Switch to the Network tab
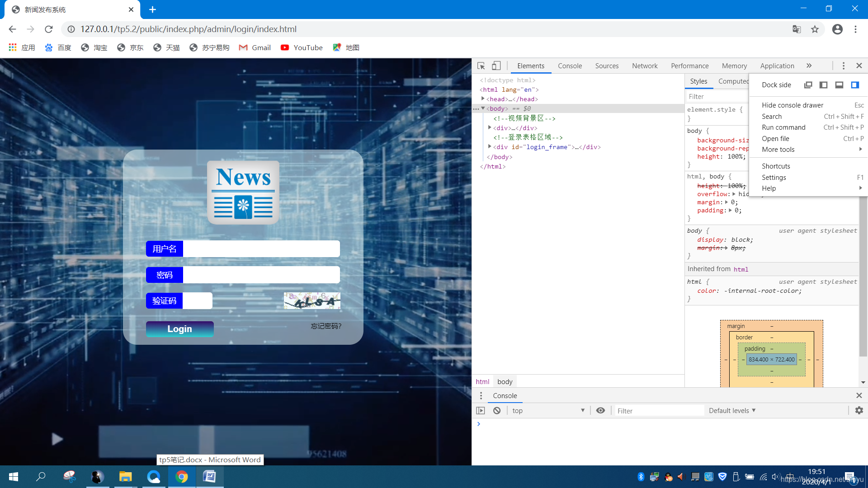 [x=645, y=66]
